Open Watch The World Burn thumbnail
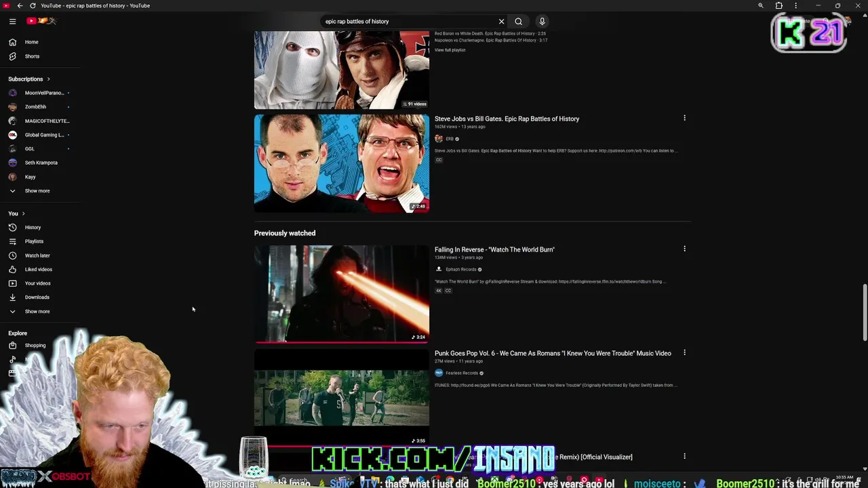 (342, 294)
